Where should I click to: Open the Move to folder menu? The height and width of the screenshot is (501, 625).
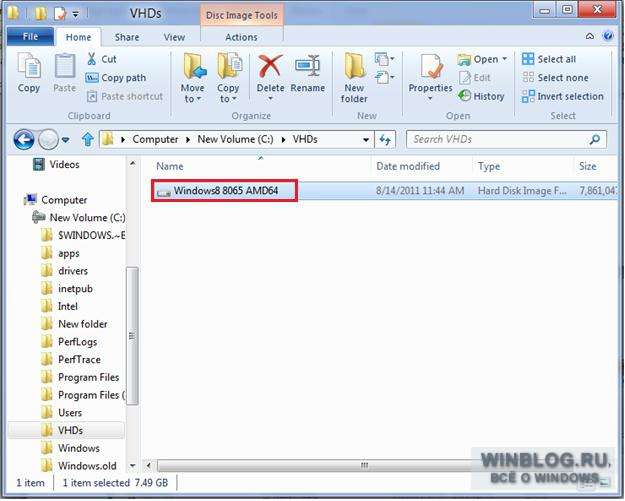coord(193,78)
